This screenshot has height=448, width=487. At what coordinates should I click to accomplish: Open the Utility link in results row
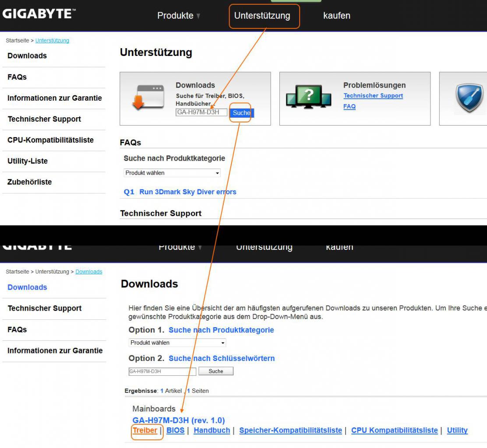457,430
